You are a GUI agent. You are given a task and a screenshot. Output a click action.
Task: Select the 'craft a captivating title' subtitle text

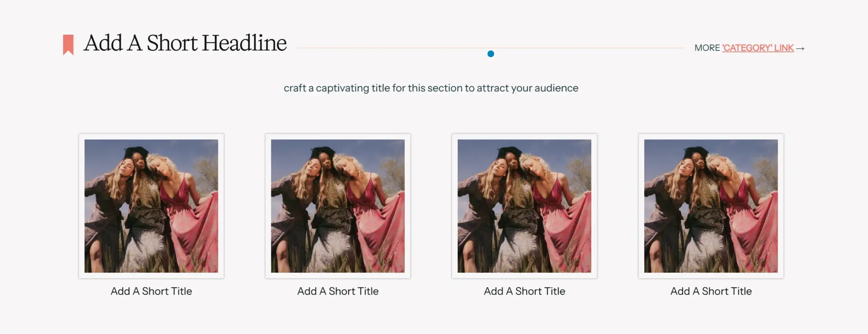431,88
